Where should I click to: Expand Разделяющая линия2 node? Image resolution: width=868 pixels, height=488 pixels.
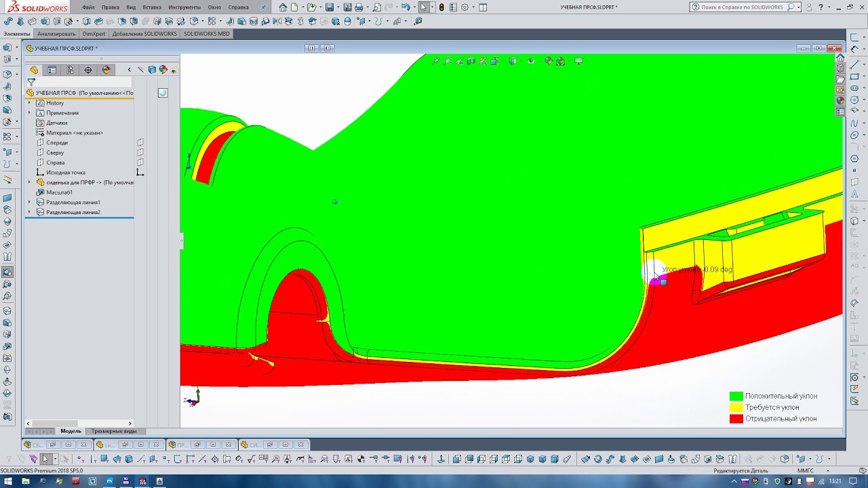29,212
